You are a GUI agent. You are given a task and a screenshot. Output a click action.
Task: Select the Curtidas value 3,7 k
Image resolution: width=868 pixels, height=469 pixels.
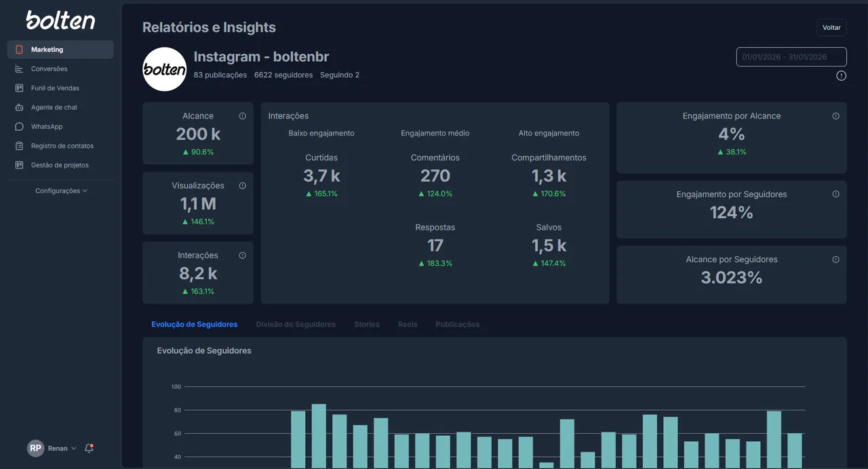[x=321, y=176]
